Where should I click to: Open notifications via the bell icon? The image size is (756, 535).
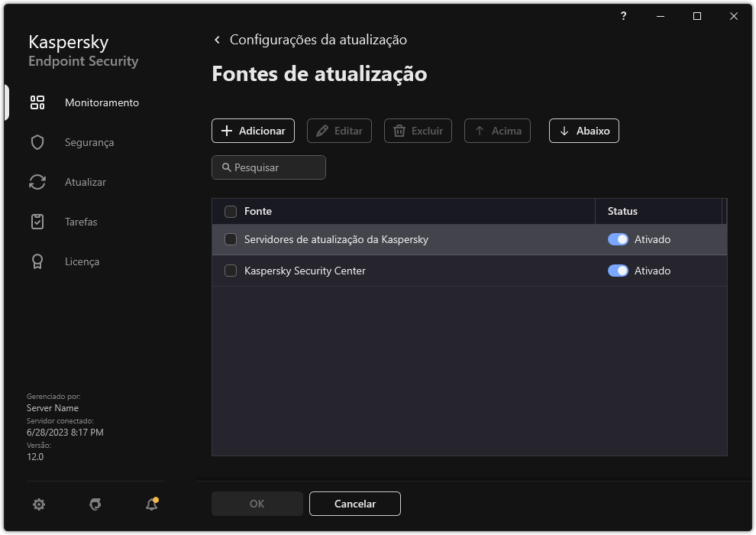150,504
